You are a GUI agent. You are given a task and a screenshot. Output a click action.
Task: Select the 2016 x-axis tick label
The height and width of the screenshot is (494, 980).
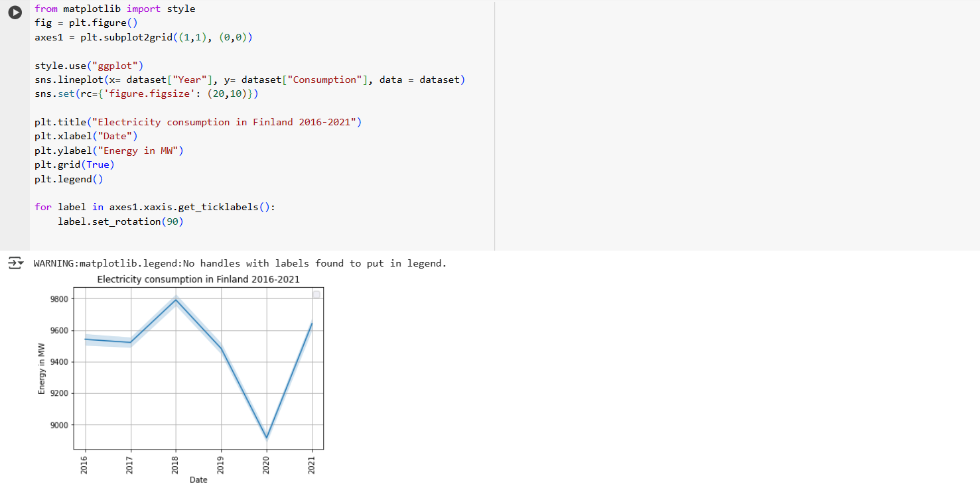click(85, 465)
